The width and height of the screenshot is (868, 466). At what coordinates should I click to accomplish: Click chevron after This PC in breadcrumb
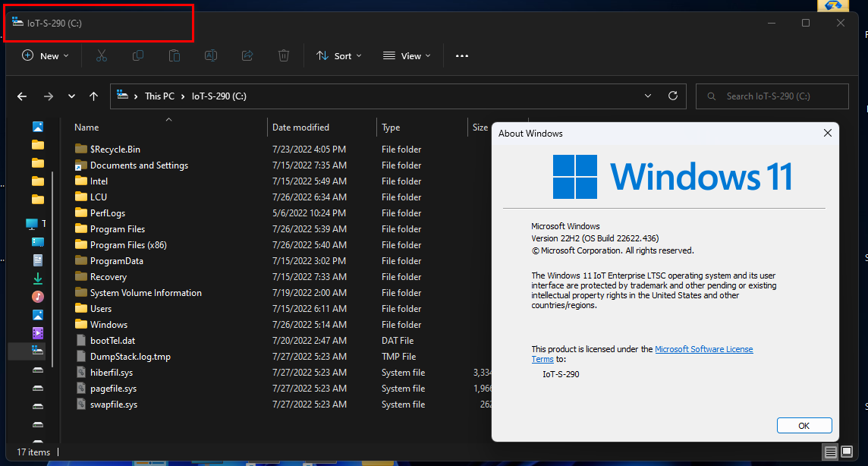[x=183, y=96]
